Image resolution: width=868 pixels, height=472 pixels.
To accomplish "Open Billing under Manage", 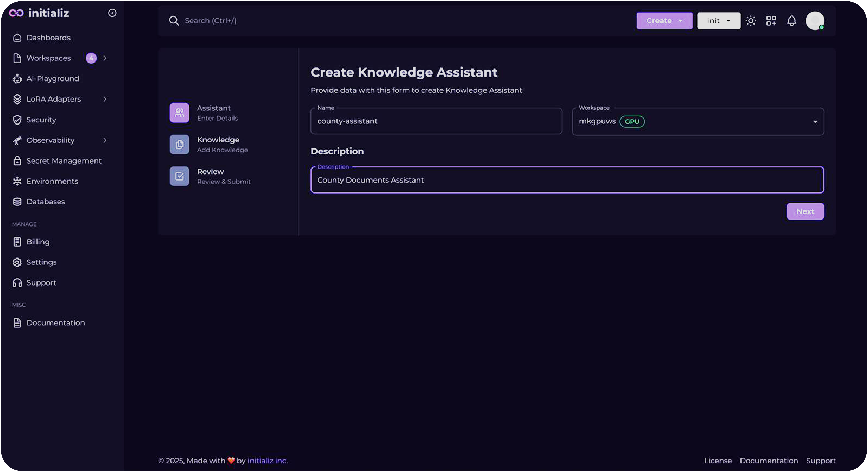I will (38, 242).
